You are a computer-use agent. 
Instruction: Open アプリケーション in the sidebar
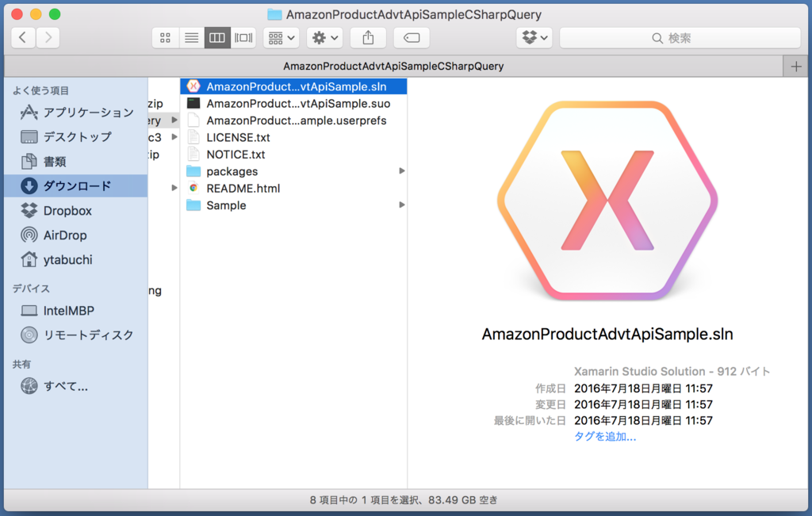coord(77,113)
